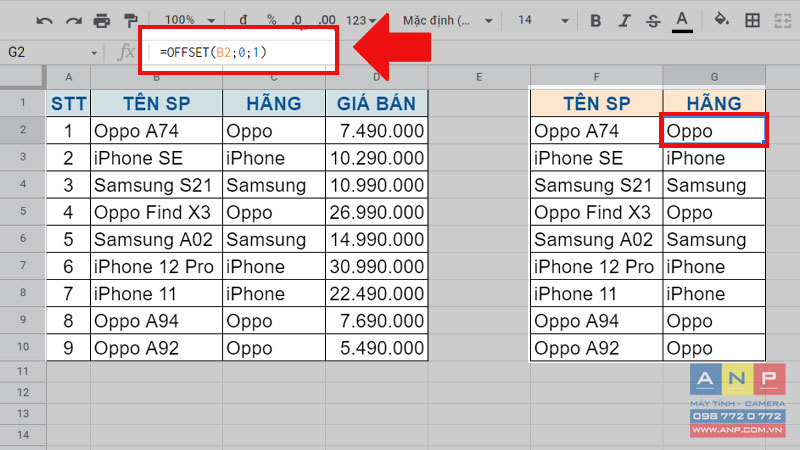Open the name box dropdown arrow
Viewport: 800px width, 450px height.
(x=94, y=53)
